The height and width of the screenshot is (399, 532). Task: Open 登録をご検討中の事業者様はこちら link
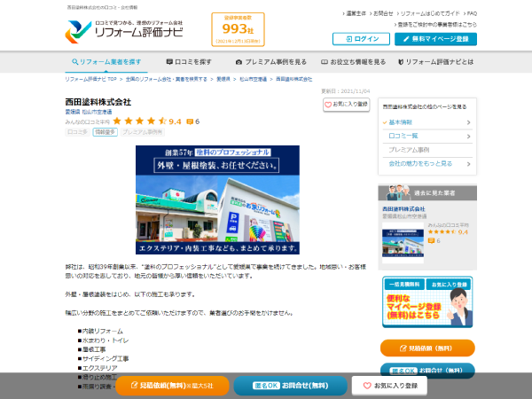tap(437, 25)
